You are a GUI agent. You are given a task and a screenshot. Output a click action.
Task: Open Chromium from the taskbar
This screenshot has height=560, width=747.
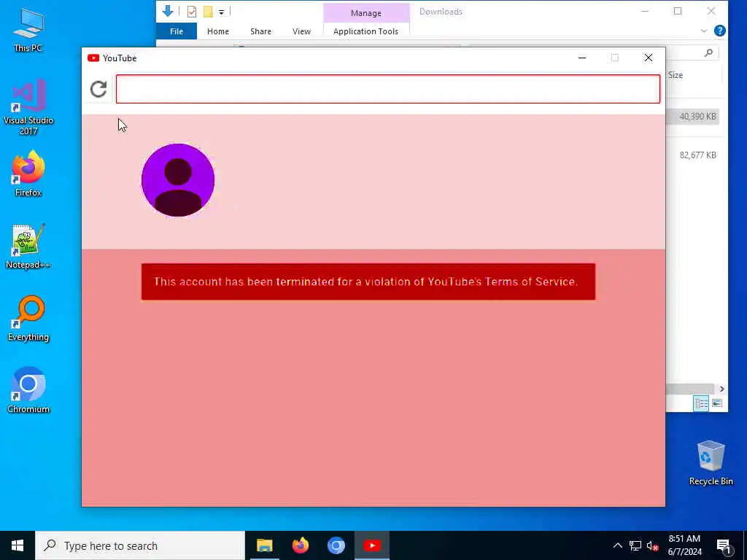coord(336,545)
